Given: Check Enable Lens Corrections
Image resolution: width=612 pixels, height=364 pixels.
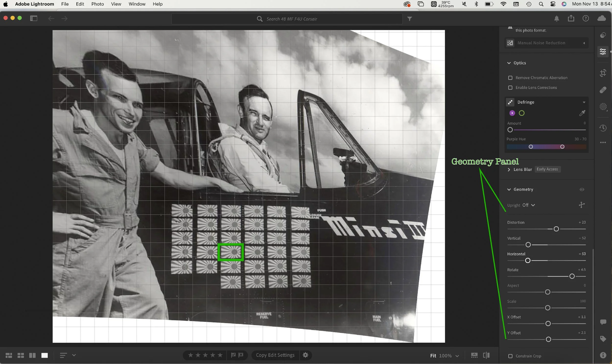Looking at the screenshot, I should coord(510,88).
